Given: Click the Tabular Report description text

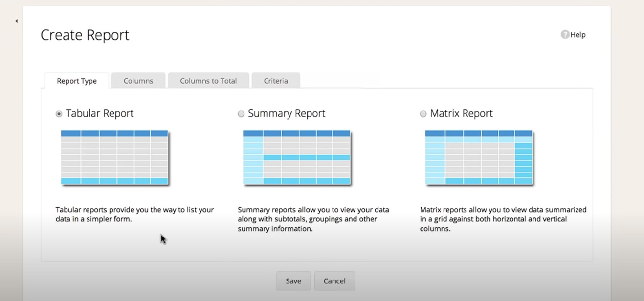Looking at the screenshot, I should pyautogui.click(x=134, y=214).
